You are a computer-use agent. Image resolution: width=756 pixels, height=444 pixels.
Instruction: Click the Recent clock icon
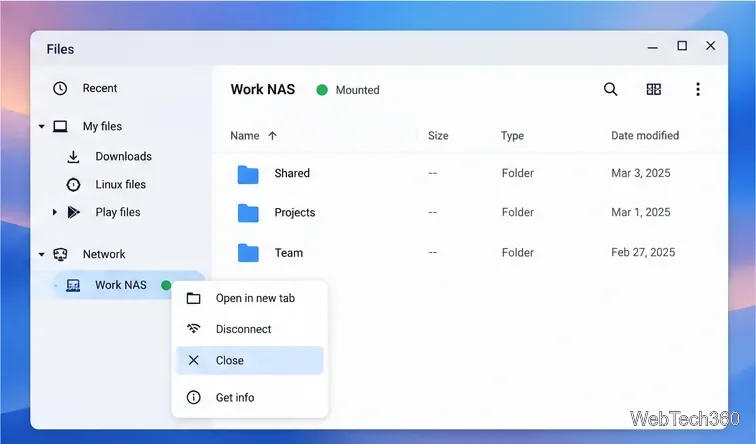point(60,88)
